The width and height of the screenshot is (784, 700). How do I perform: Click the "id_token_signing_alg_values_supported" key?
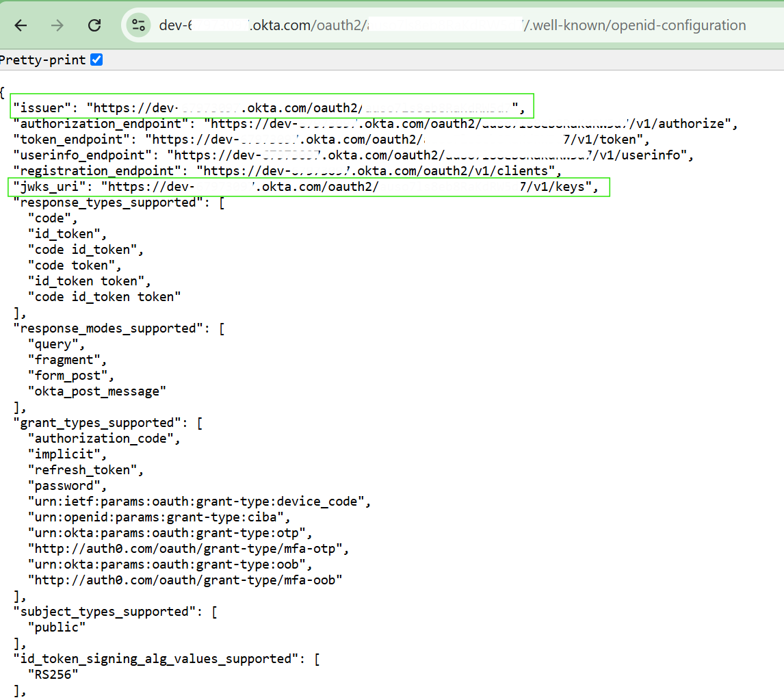tap(156, 659)
